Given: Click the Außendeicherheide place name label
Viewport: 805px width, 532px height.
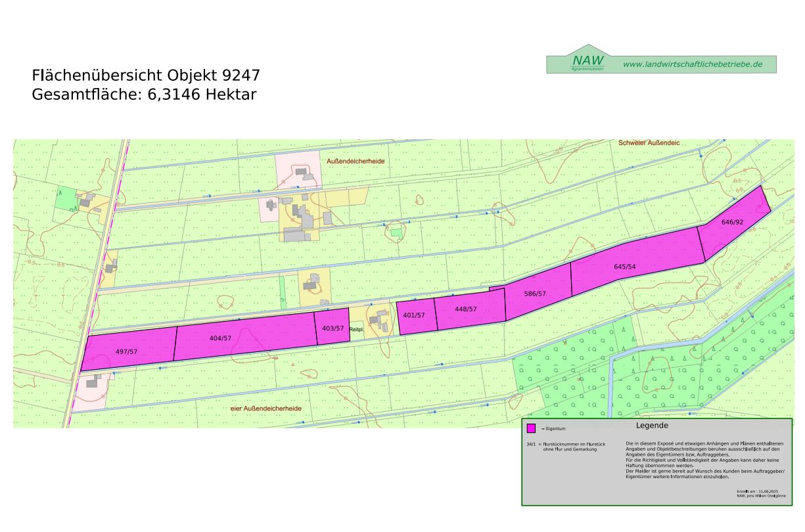Looking at the screenshot, I should pos(355,161).
